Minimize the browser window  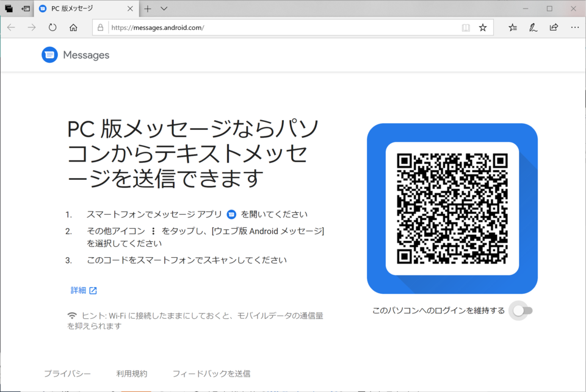[526, 9]
